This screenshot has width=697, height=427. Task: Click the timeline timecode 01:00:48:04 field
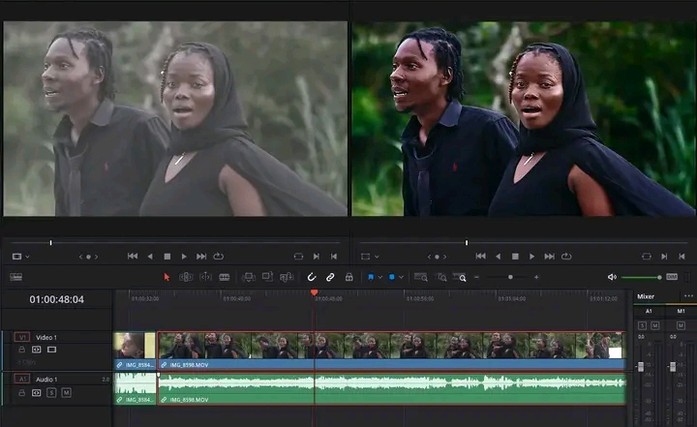click(57, 299)
